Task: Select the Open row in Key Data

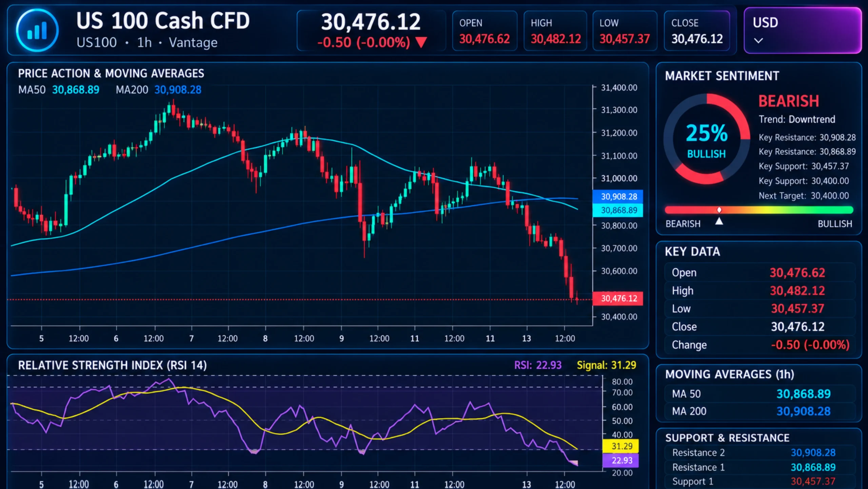Action: [x=759, y=272]
